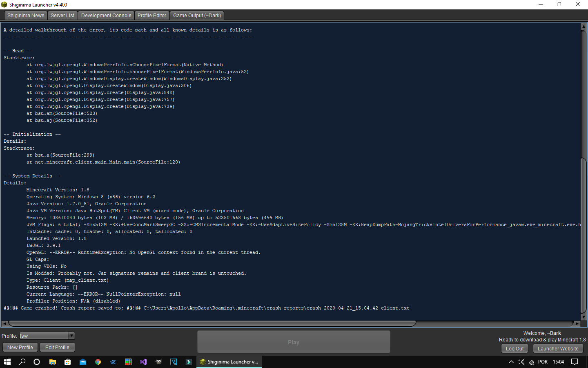The image size is (588, 368).
Task: Click the 'Operating System: Windows 8' line
Action: pos(91,197)
